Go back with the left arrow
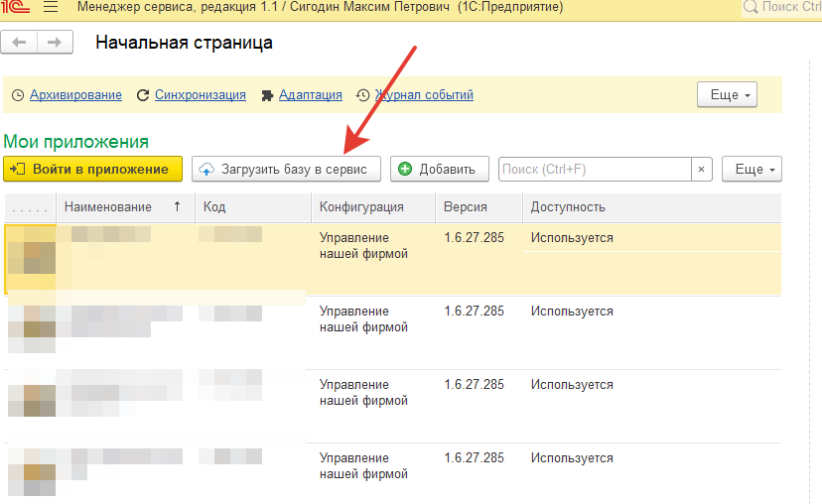Screen dimensions: 822x504 point(20,42)
